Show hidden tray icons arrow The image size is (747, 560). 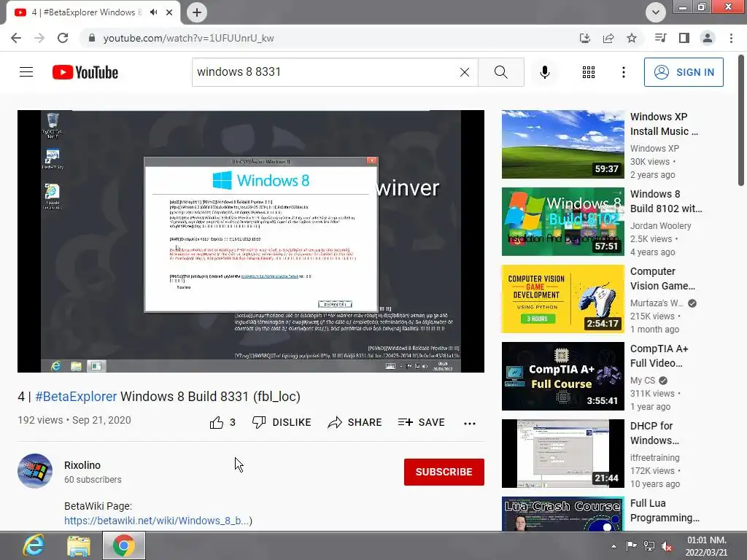coord(614,546)
